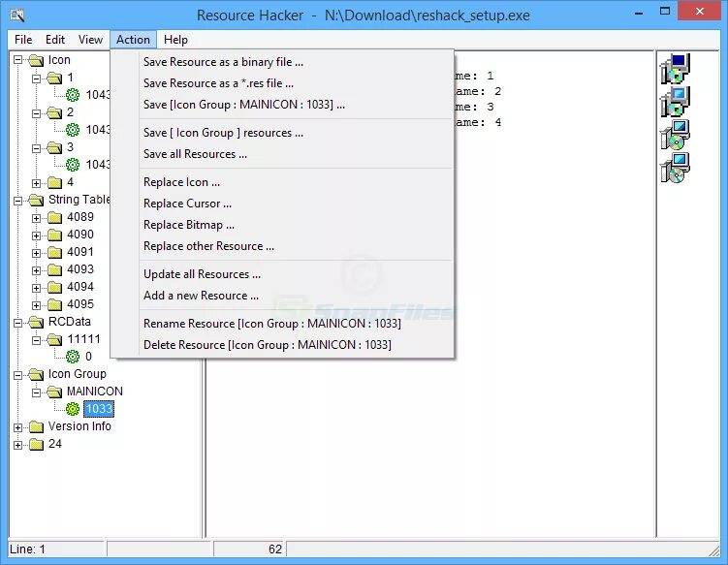Collapse the MAINICON node
728x565 pixels.
tap(36, 392)
